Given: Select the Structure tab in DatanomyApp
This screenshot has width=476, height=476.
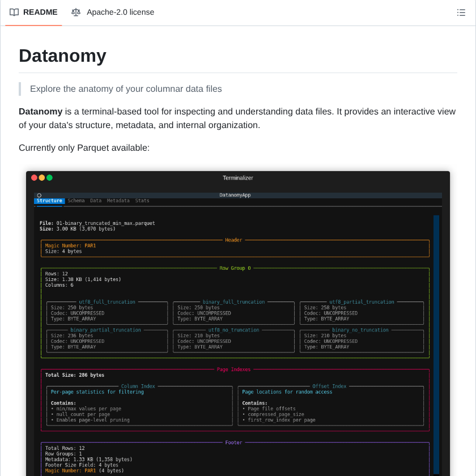Looking at the screenshot, I should click(49, 200).
